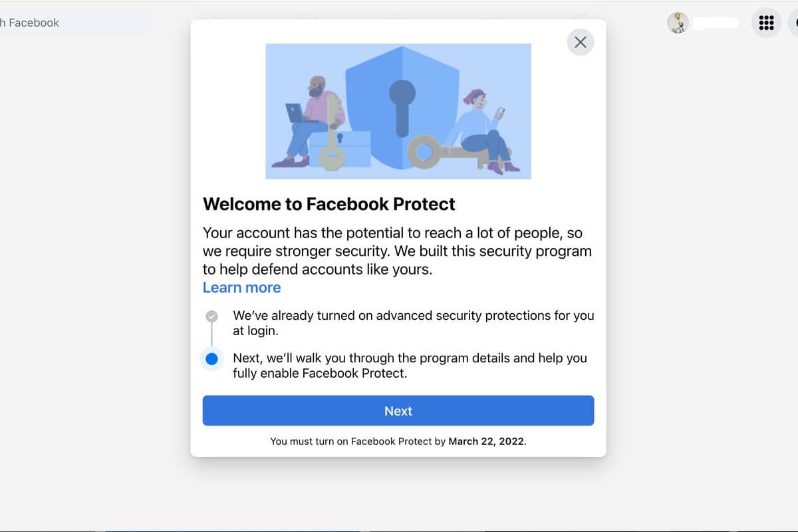Click the partially visible icon right of menu grid
Viewport: 798px width, 532px height.
click(x=793, y=23)
